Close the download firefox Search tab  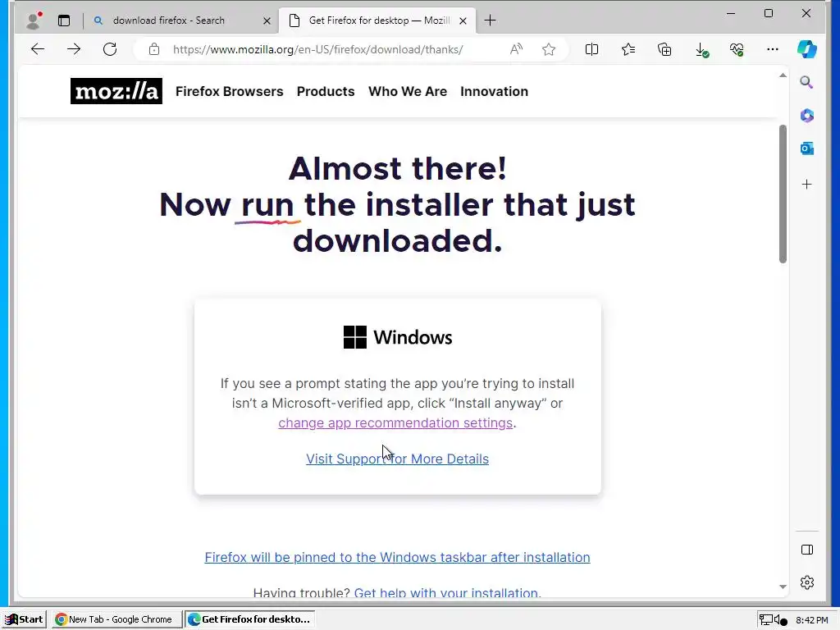(267, 21)
